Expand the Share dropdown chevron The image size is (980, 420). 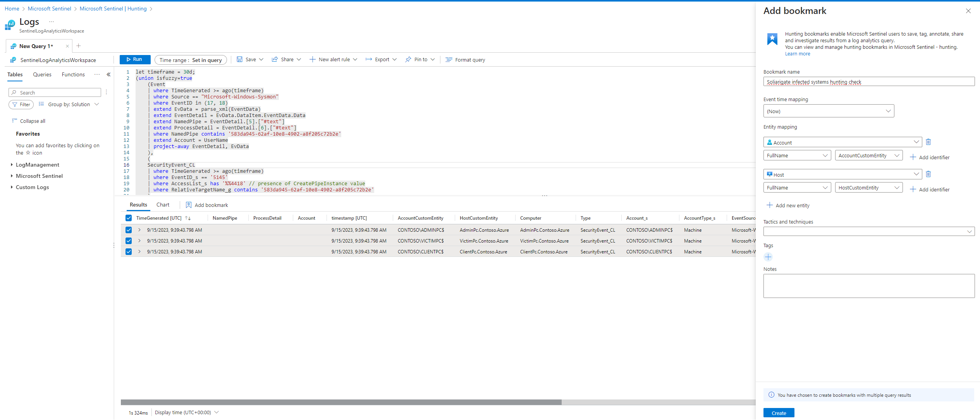coord(299,59)
